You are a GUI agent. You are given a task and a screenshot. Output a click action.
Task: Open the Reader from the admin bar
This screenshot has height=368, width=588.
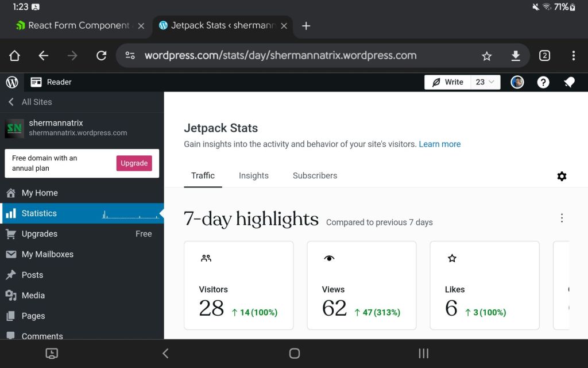coord(51,82)
